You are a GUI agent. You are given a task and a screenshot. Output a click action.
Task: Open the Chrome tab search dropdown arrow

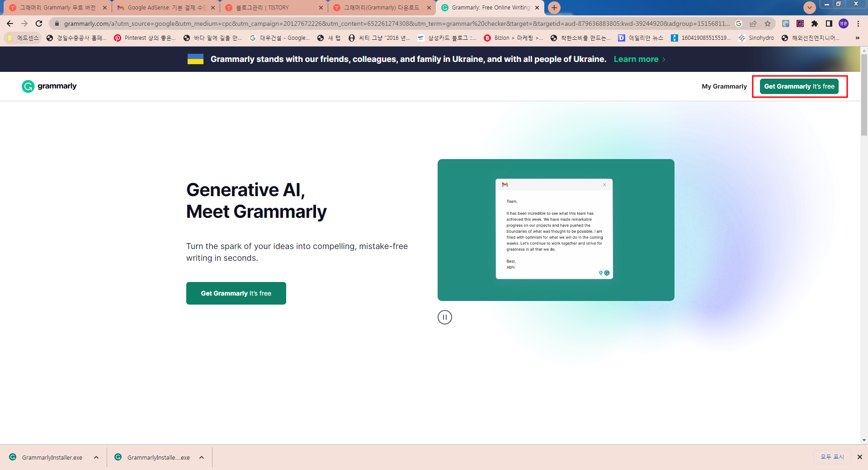tap(809, 8)
